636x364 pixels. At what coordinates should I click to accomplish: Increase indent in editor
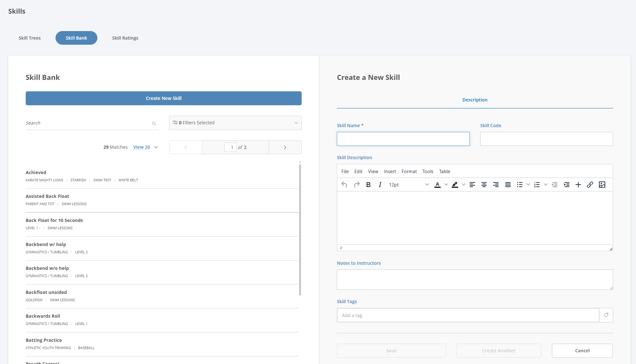567,185
